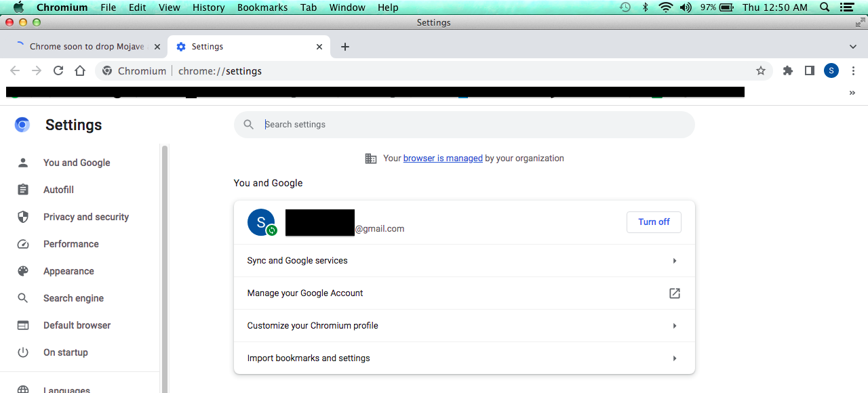Screen dimensions: 868x393
Task: Open the tab search dropdown chevron
Action: pos(853,47)
